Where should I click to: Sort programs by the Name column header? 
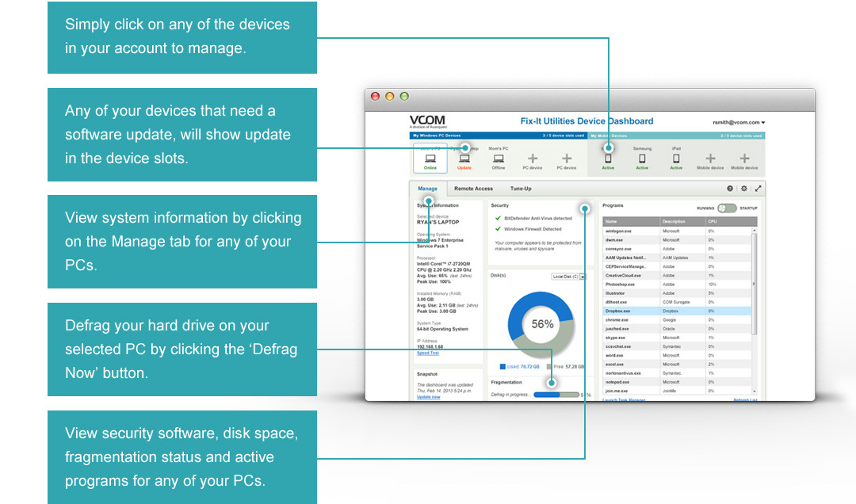[631, 221]
